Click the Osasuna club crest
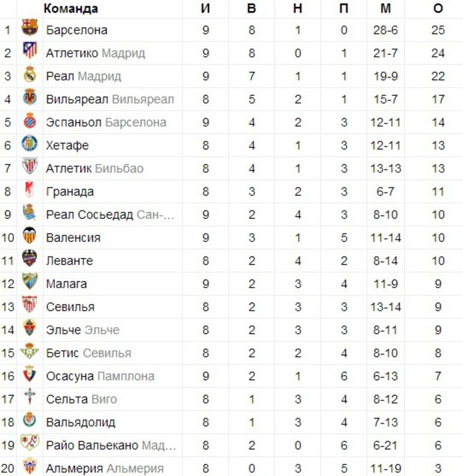 (x=30, y=374)
